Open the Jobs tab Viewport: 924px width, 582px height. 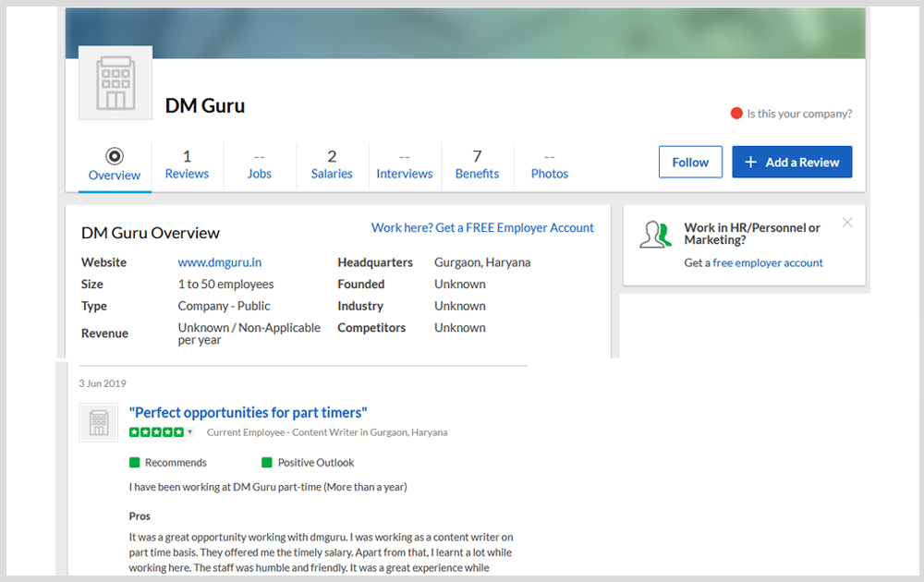coord(260,166)
